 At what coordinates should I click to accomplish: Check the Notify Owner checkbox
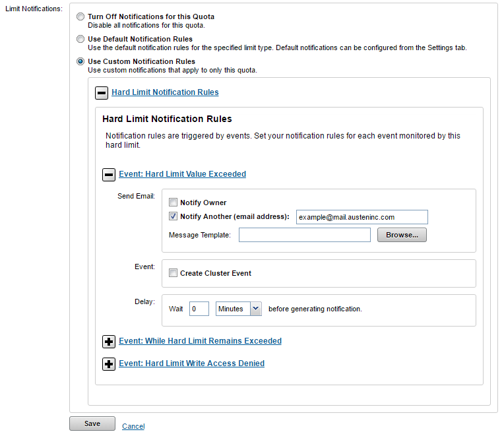[x=173, y=202]
